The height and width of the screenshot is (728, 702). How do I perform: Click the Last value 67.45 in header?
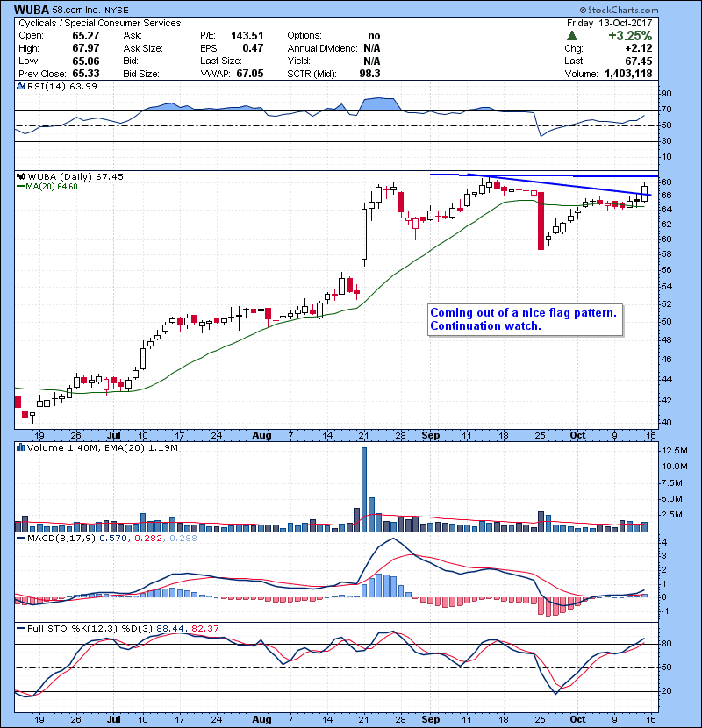(x=639, y=61)
